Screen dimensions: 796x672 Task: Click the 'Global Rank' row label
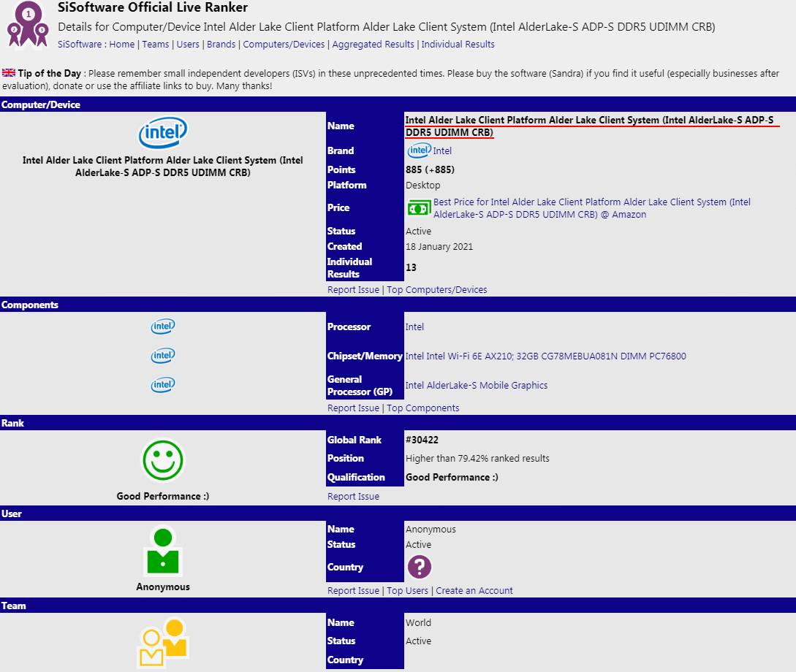point(355,440)
